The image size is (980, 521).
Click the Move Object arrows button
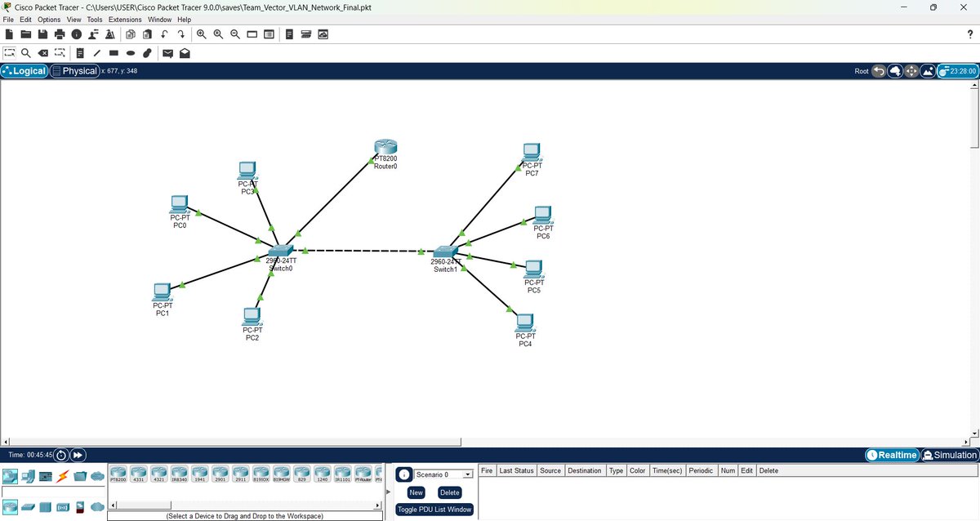coord(911,71)
